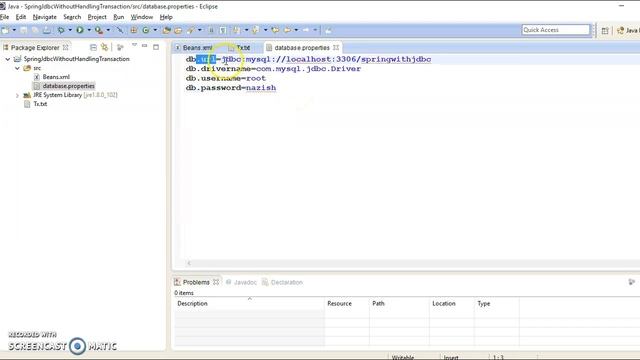Open the Run configurations dropdown arrow
Viewport: 640px width, 360px height.
click(x=89, y=30)
